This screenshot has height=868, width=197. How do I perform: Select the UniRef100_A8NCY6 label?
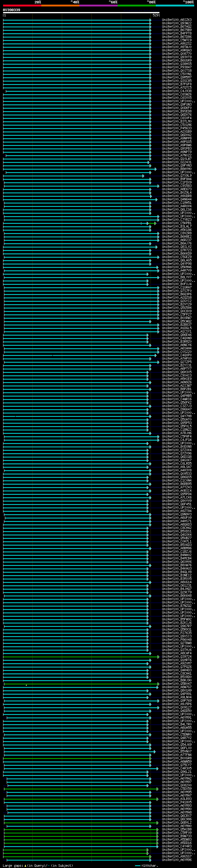point(177,345)
